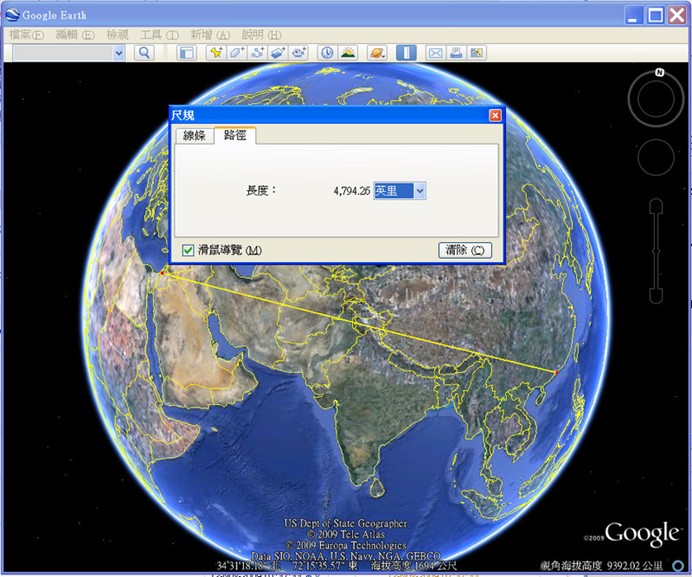Viewport: 692px width, 577px height.
Task: Open view in Google Maps icon
Action: (477, 53)
